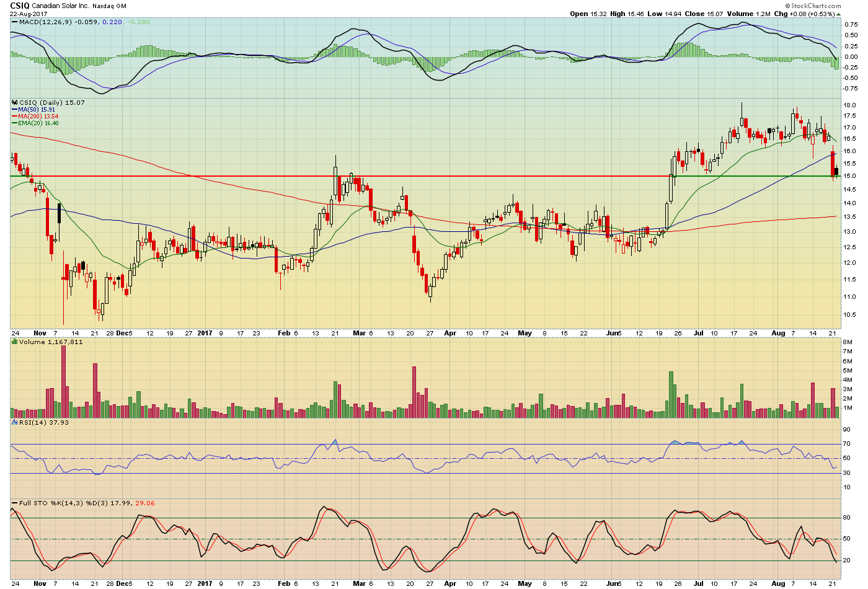The image size is (868, 589).
Task: Click the 15.0 price axis label
Action: coord(849,176)
